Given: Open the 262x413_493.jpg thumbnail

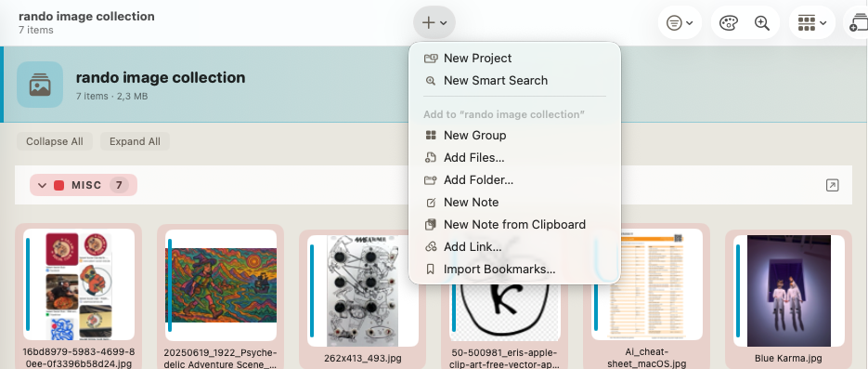Looking at the screenshot, I should (x=363, y=290).
